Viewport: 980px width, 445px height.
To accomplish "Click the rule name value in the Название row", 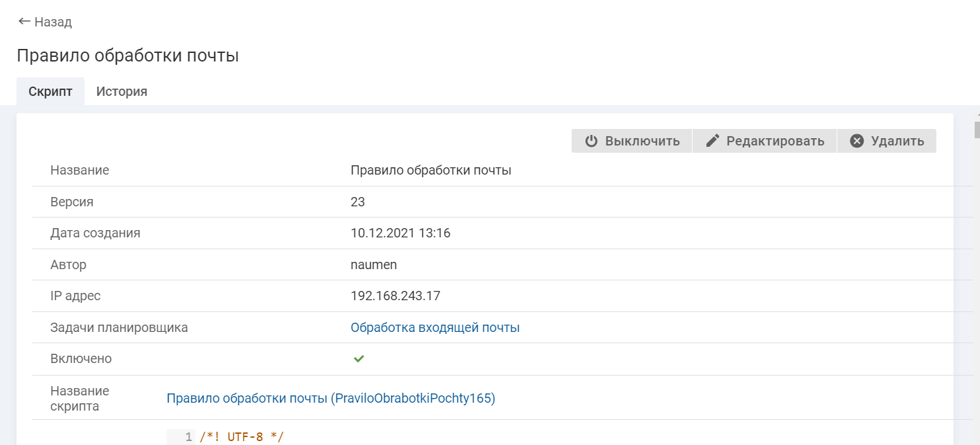I will click(431, 170).
